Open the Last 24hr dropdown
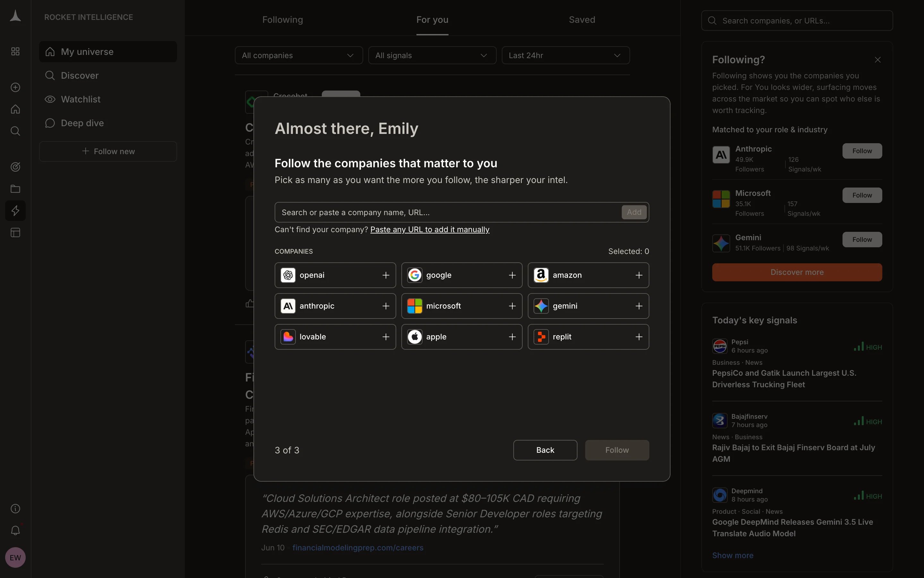The height and width of the screenshot is (578, 924). (x=566, y=56)
